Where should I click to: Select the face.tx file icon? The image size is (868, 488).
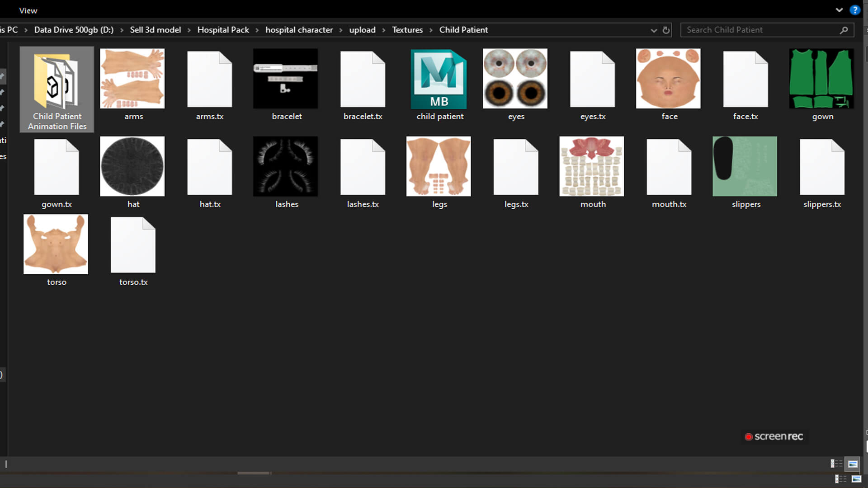(x=745, y=79)
